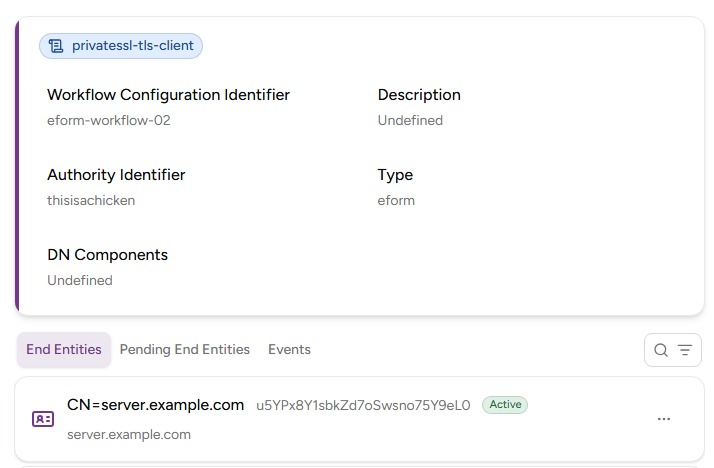
Task: Click the script icon in privatessl-tls-client badge
Action: tap(56, 46)
